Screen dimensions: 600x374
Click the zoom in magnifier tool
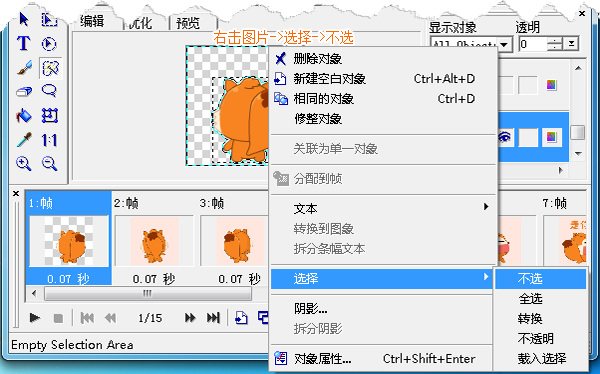24,164
